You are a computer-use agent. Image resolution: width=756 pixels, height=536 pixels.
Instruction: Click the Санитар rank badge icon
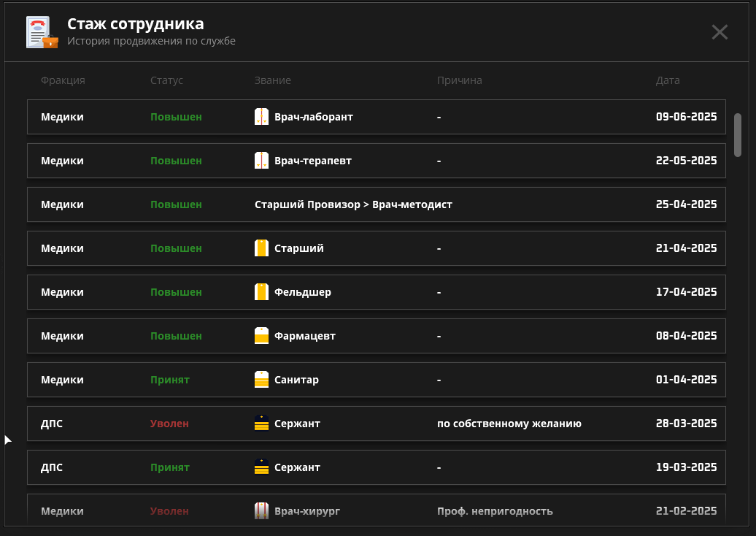pyautogui.click(x=261, y=380)
